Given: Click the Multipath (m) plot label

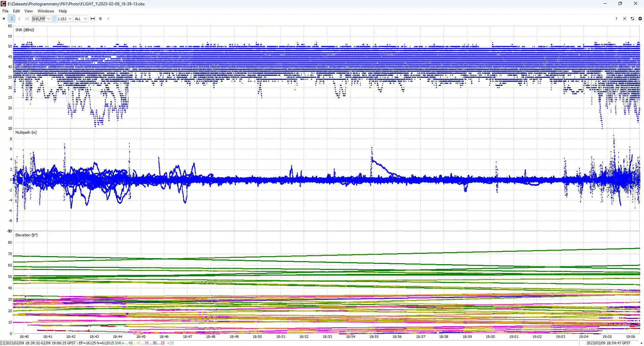Looking at the screenshot, I should [x=26, y=132].
